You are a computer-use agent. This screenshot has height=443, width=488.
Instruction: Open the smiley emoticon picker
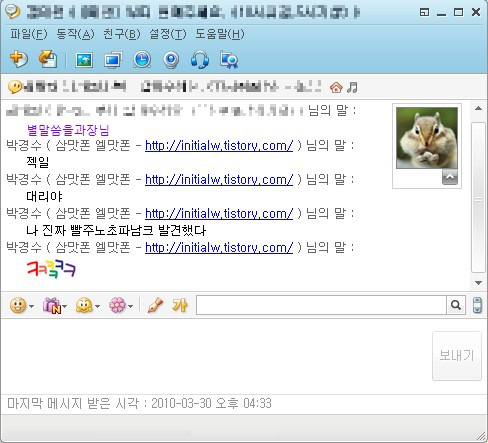coord(18,305)
